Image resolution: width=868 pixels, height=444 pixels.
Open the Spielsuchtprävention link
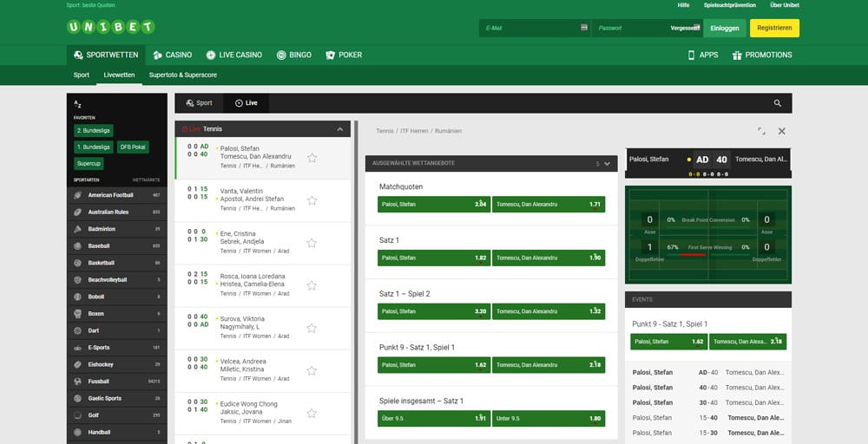point(730,5)
